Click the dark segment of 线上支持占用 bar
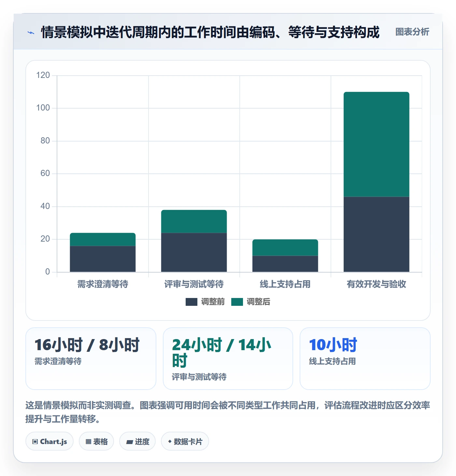The image size is (456, 476). tap(285, 264)
